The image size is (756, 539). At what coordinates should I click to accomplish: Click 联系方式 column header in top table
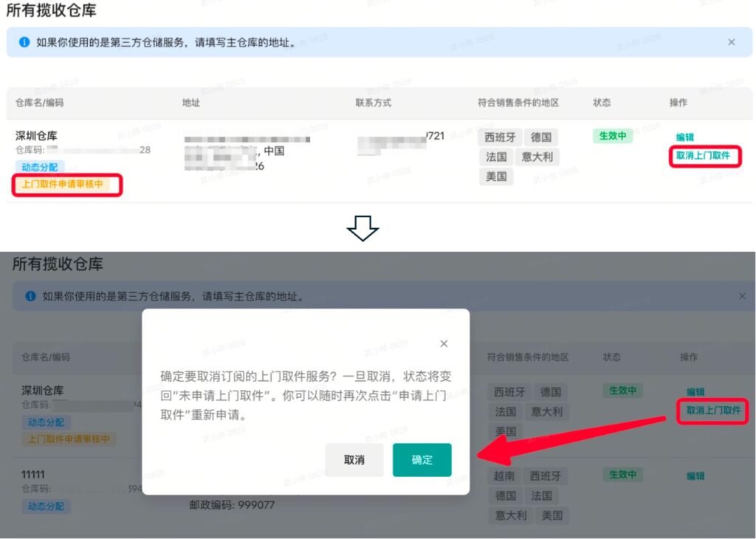(373, 103)
